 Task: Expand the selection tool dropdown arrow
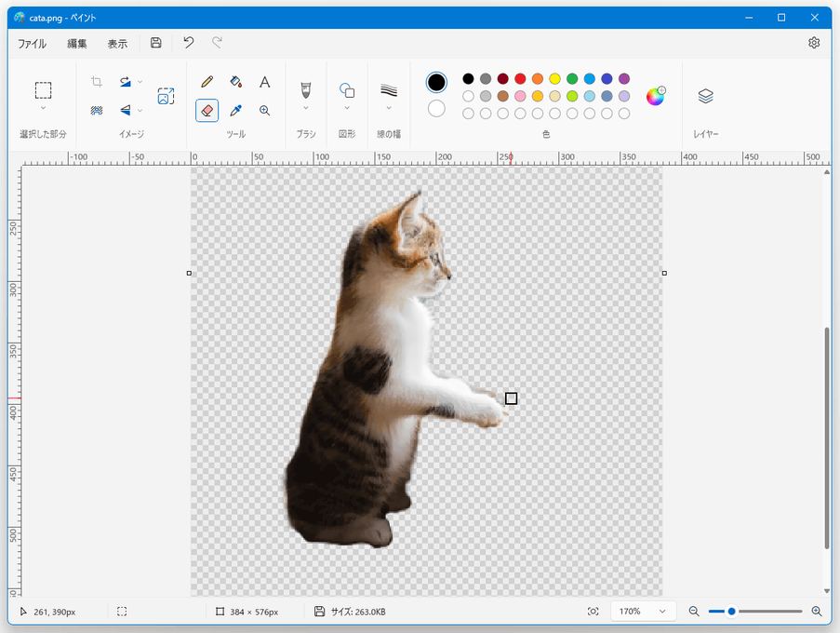pyautogui.click(x=44, y=108)
